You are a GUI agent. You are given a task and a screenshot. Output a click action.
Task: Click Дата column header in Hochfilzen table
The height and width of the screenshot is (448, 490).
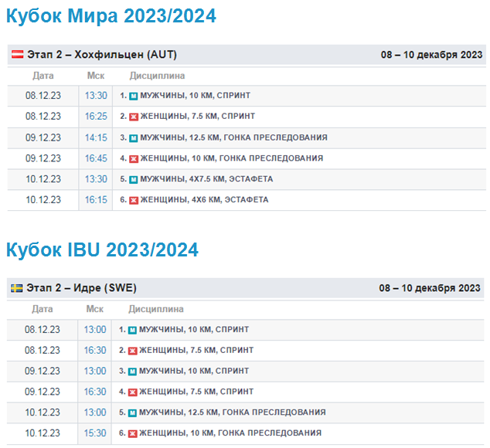[x=43, y=76]
